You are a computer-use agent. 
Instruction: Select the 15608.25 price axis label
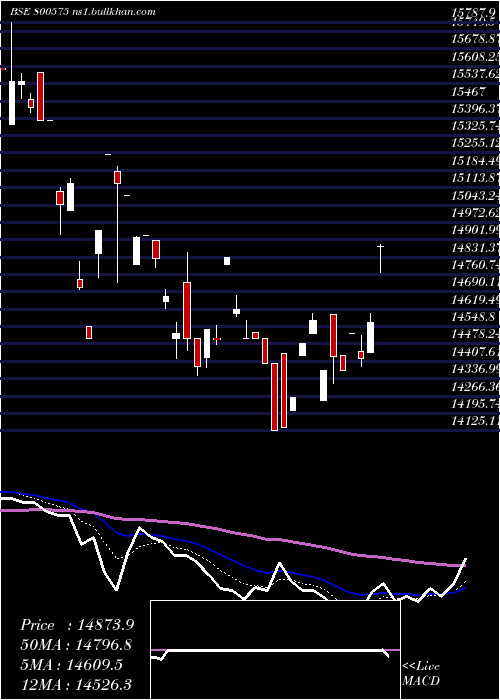(475, 57)
